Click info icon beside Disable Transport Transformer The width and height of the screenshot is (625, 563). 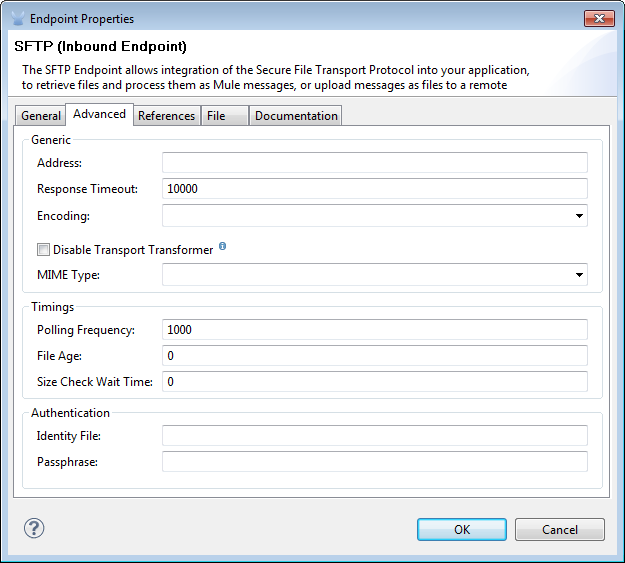point(222,247)
